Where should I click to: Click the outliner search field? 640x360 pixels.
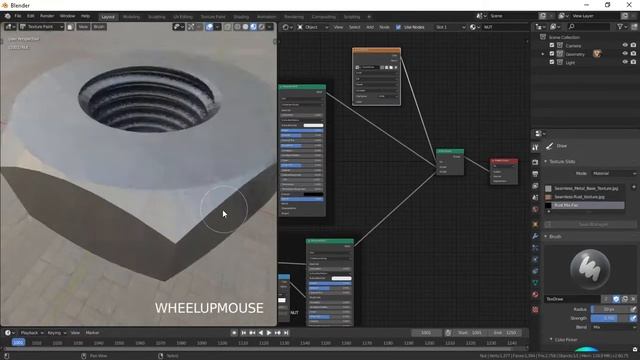589,27
